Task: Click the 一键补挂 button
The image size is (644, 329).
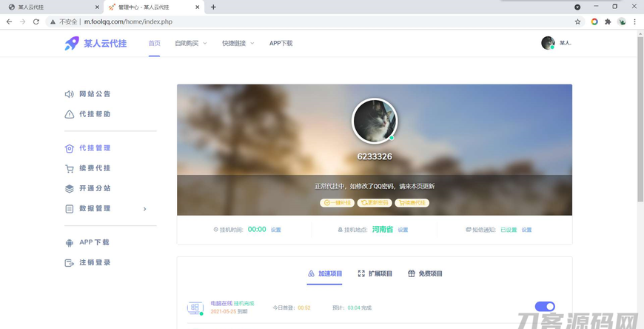Action: tap(337, 203)
